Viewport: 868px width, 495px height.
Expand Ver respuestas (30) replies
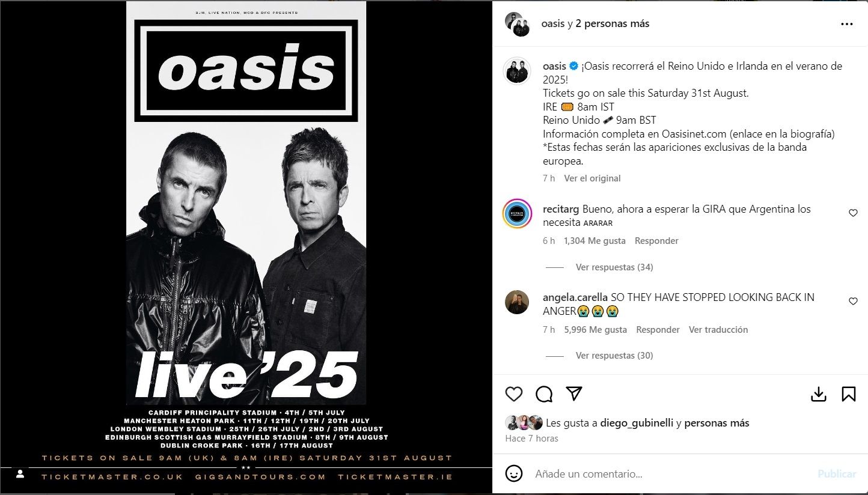(x=614, y=355)
